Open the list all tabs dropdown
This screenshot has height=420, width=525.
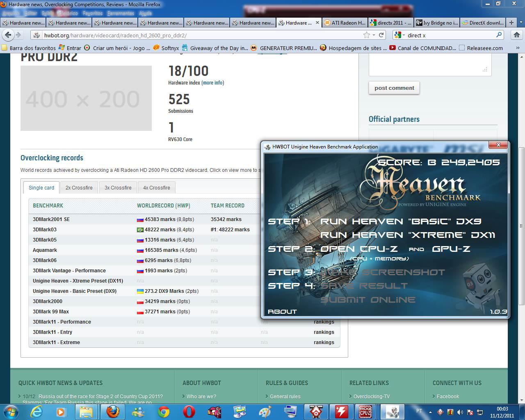click(x=520, y=23)
